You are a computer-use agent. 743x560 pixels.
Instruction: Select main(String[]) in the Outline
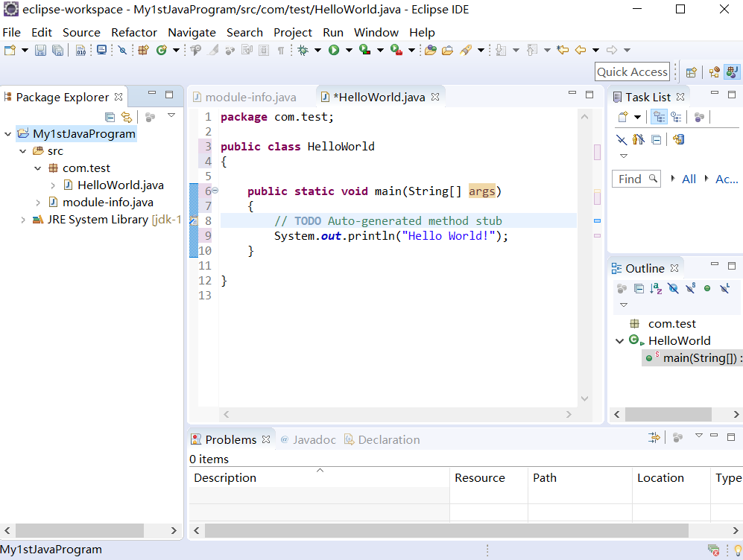[x=693, y=358]
